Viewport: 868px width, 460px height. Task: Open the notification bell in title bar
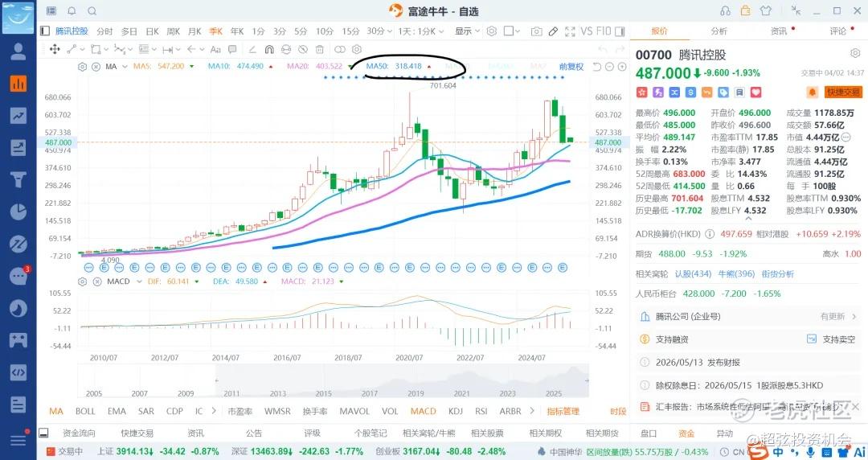pyautogui.click(x=72, y=11)
